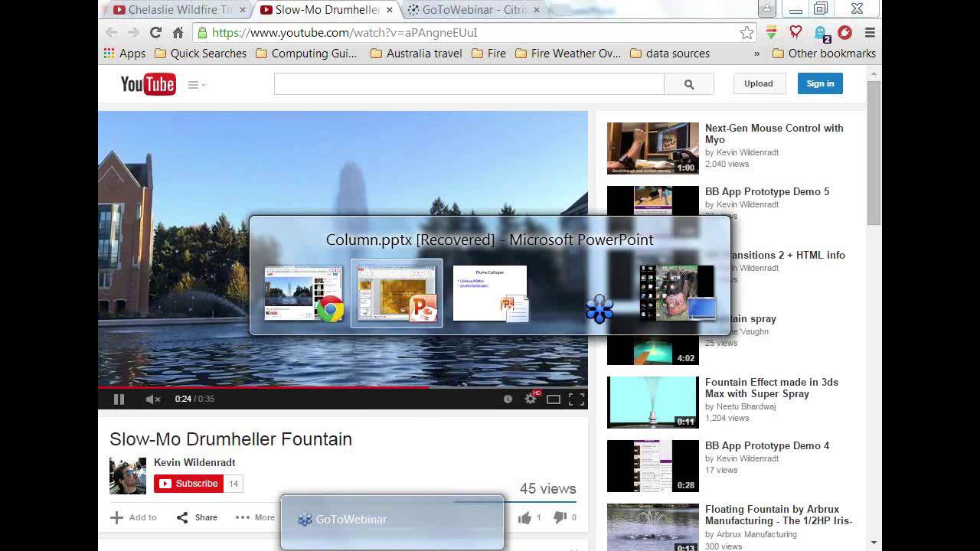Like the video with thumbs up
This screenshot has height=551, width=980.
coord(529,517)
